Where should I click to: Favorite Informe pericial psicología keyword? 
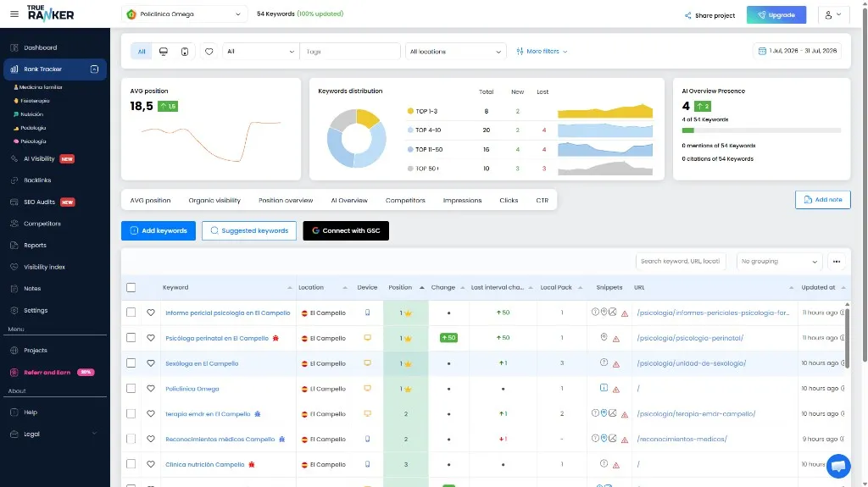tap(151, 313)
